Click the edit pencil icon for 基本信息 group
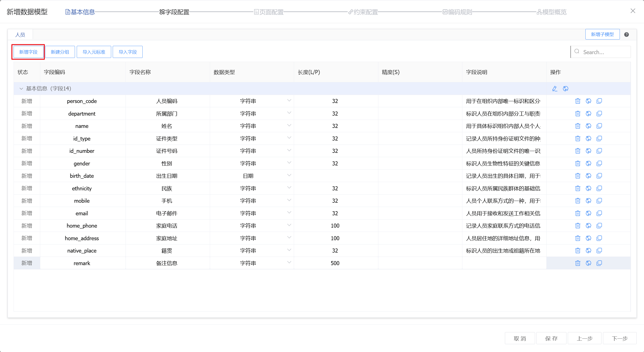The image size is (644, 352). [x=555, y=89]
